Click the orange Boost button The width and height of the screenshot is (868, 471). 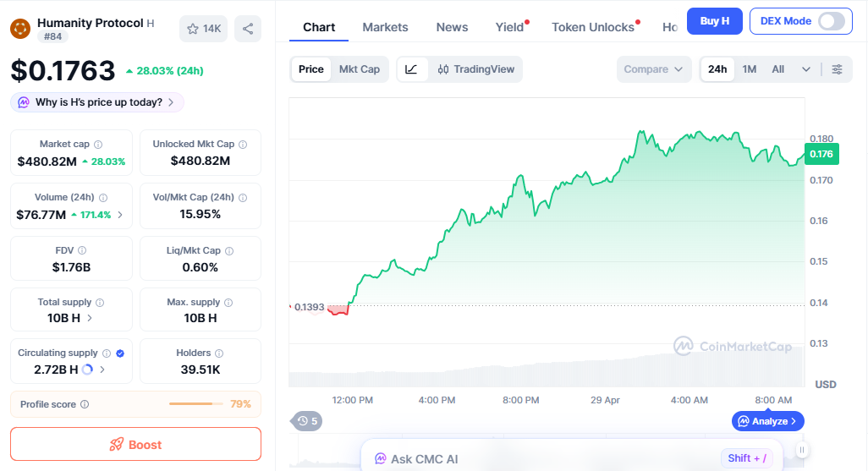[135, 444]
